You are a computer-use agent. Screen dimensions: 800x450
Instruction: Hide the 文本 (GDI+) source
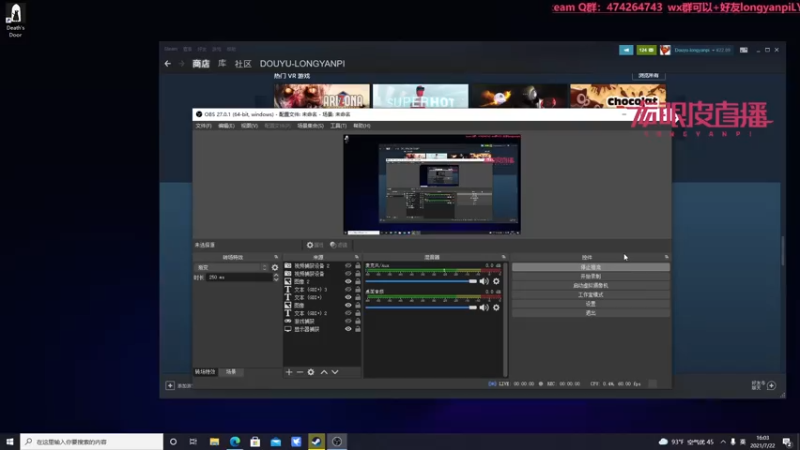348,297
